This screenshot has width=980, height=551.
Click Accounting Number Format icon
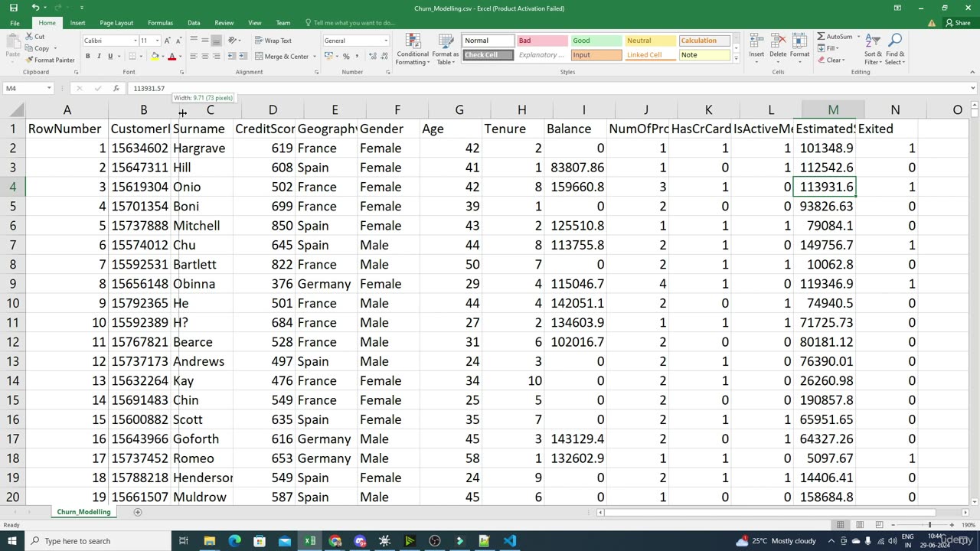tap(328, 56)
